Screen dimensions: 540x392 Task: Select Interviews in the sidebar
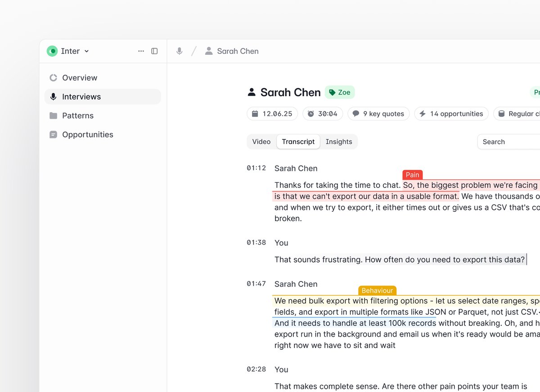tap(103, 97)
